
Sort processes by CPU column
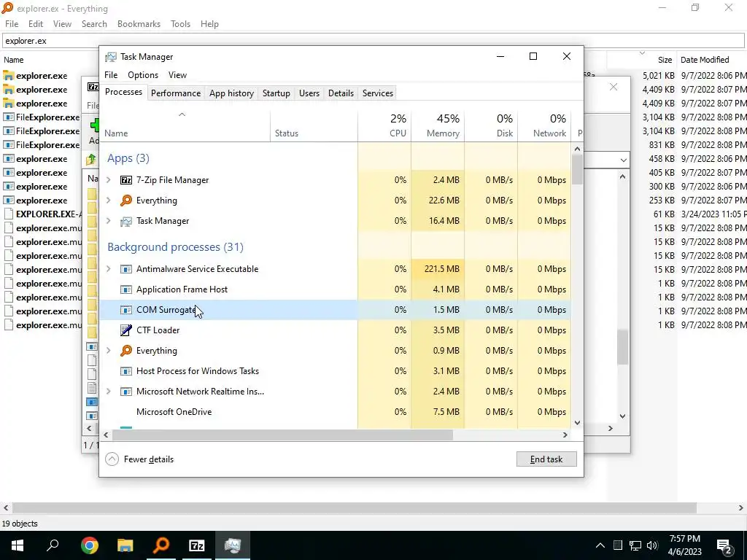pyautogui.click(x=384, y=125)
